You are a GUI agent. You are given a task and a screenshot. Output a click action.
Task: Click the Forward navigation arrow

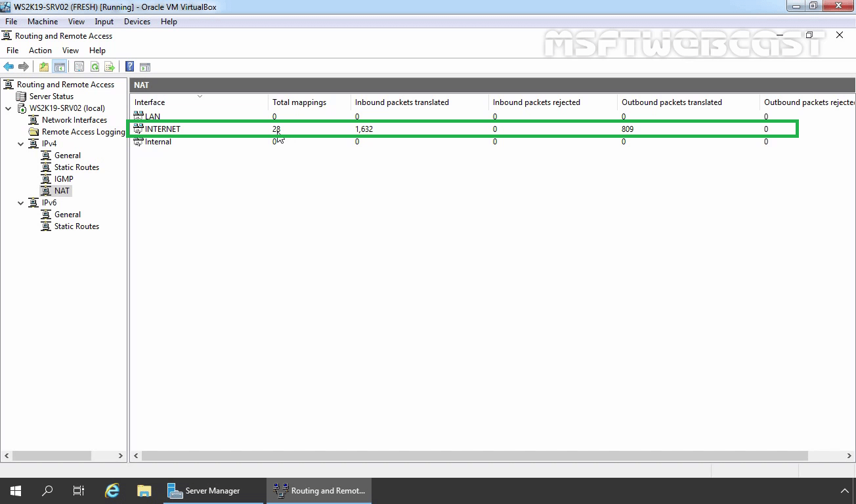click(24, 66)
